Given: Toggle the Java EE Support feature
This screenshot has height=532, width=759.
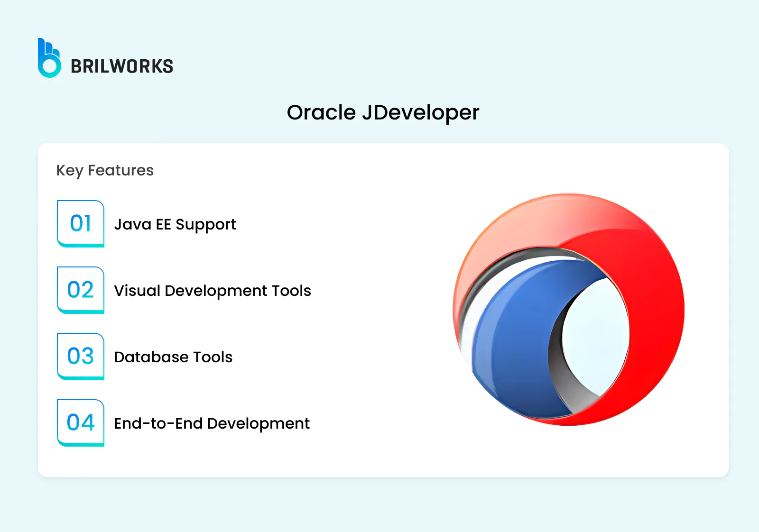Looking at the screenshot, I should 175,224.
